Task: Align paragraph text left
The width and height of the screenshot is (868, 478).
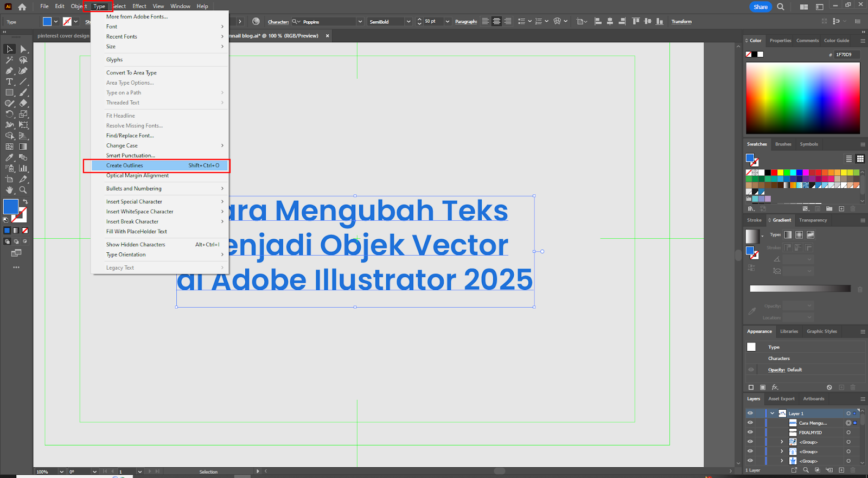Action: [x=485, y=21]
